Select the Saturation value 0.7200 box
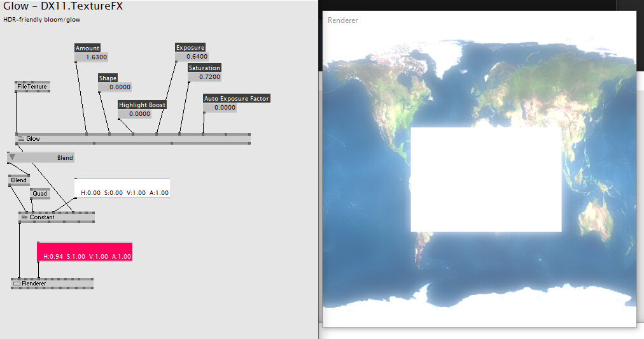 point(204,77)
